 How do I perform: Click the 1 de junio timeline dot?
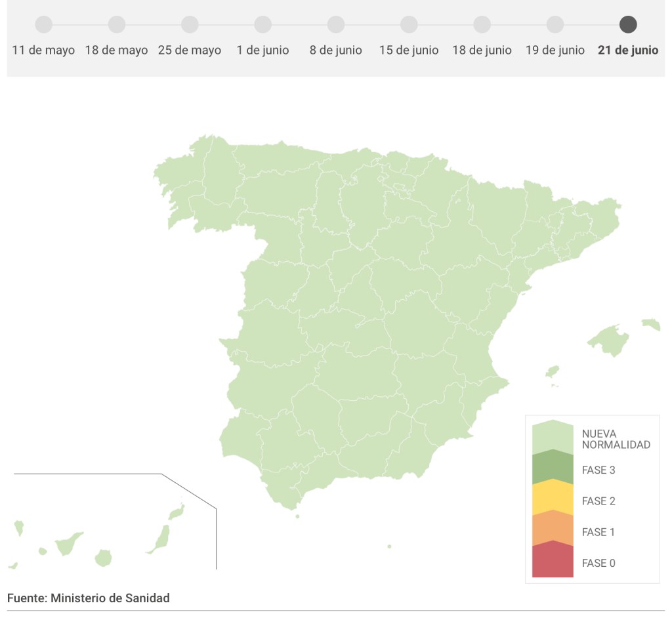(x=262, y=25)
